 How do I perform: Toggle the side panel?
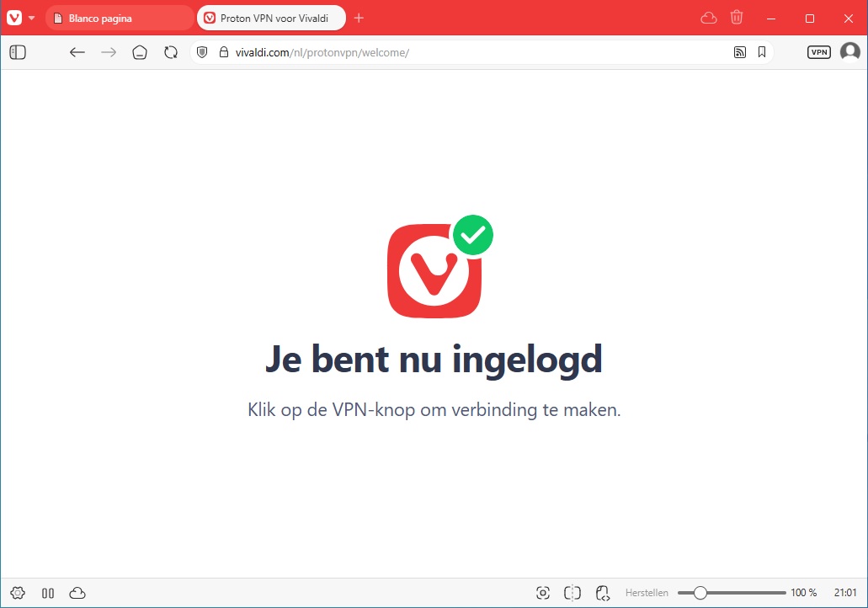click(x=18, y=52)
